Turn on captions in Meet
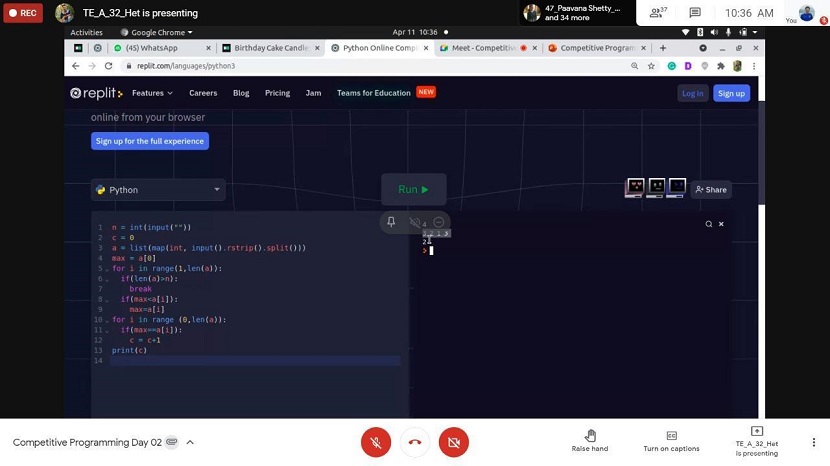The image size is (830, 466). coord(671,441)
